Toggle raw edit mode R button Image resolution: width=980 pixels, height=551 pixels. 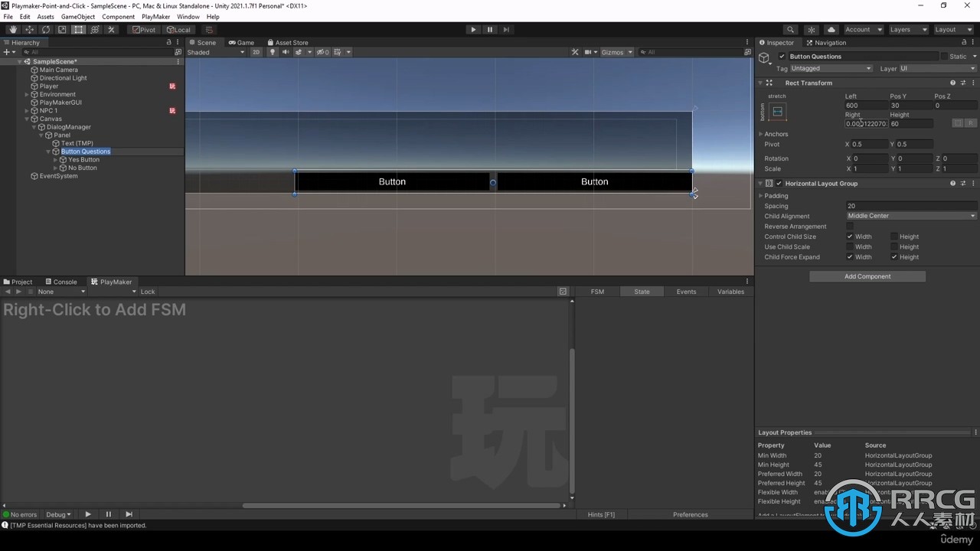point(970,123)
